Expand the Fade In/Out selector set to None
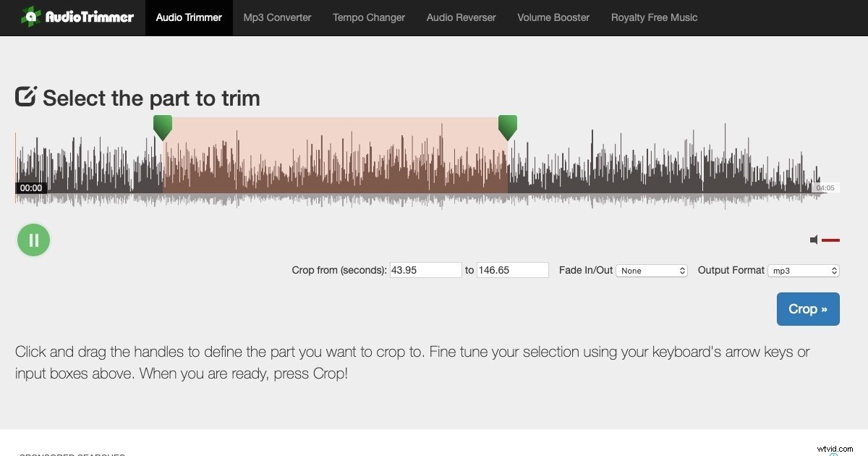 651,270
